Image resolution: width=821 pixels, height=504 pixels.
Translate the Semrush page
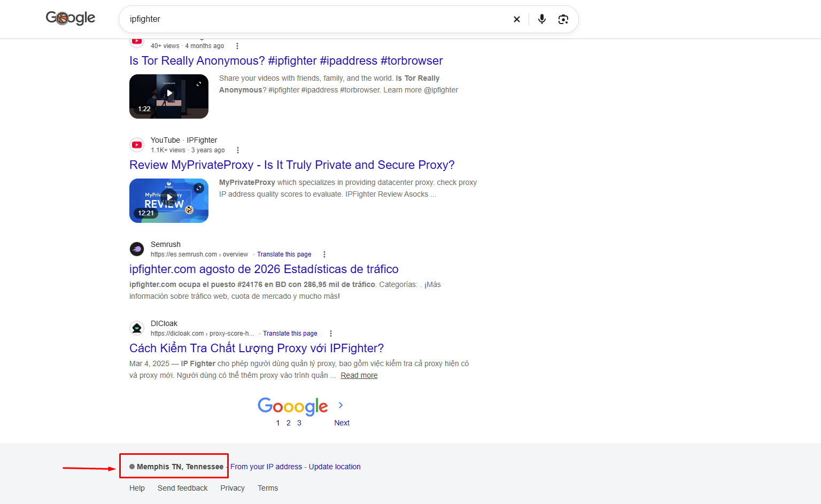click(x=284, y=254)
